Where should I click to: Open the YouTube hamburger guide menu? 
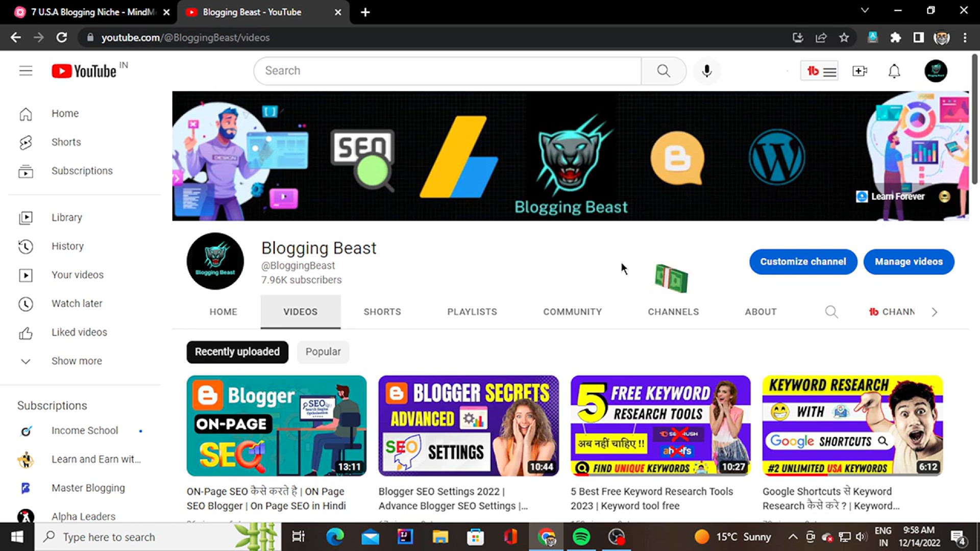point(26,71)
